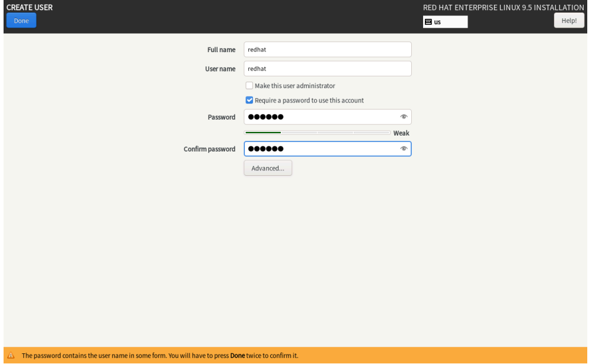Open the Help! button

click(568, 20)
